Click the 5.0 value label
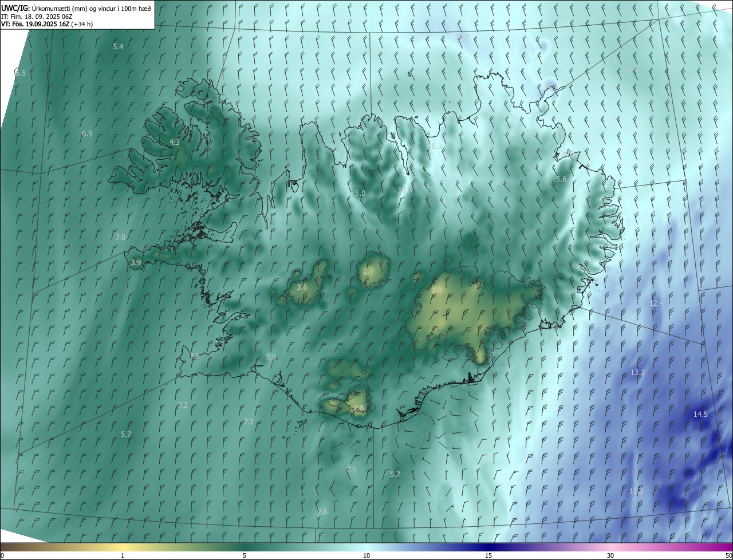The height and width of the screenshot is (560, 733). coord(360,194)
